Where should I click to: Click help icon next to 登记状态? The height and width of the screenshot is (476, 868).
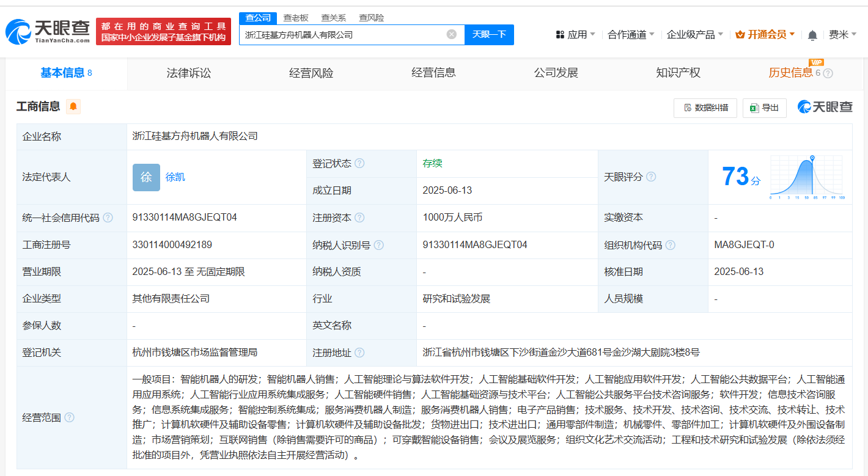359,164
